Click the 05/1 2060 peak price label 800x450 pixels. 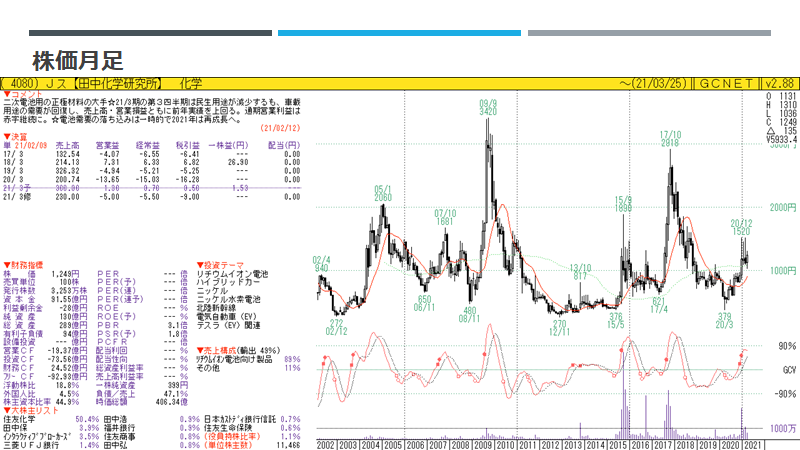click(383, 194)
